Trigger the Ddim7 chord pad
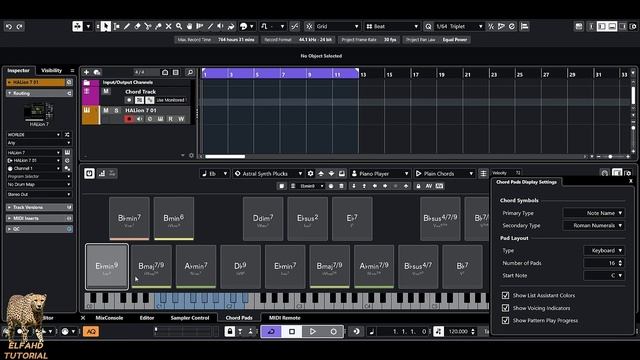The height and width of the screenshot is (360, 640). (x=263, y=219)
